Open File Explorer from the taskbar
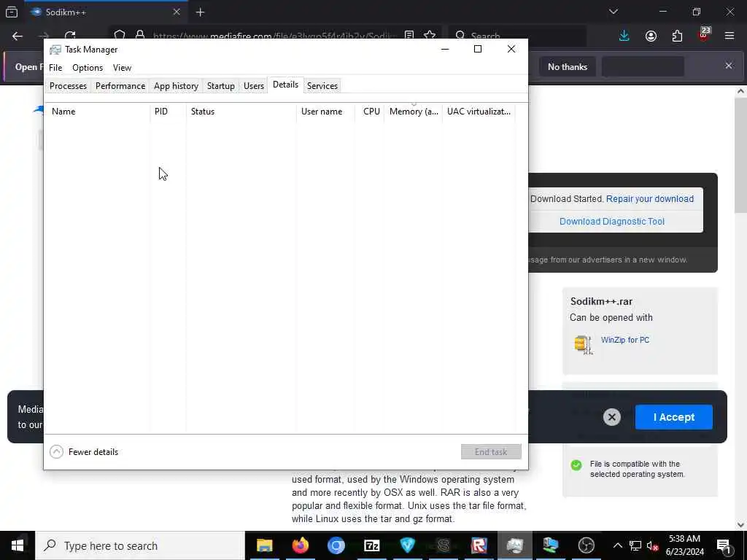Screen dimensions: 747x560 click(264, 545)
